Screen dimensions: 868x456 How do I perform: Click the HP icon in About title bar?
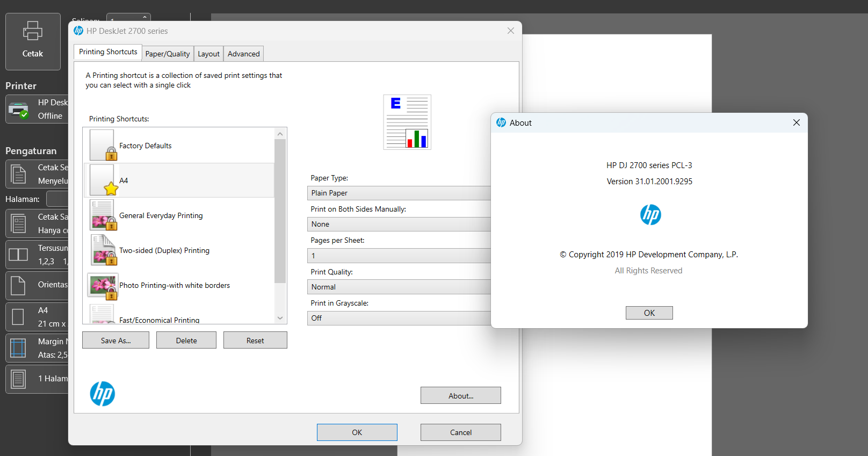pyautogui.click(x=501, y=122)
